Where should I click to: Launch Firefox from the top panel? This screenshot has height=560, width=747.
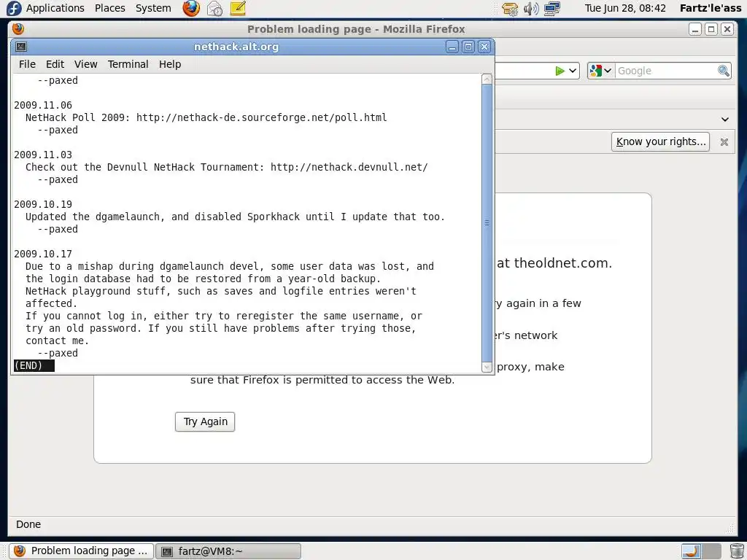(191, 8)
